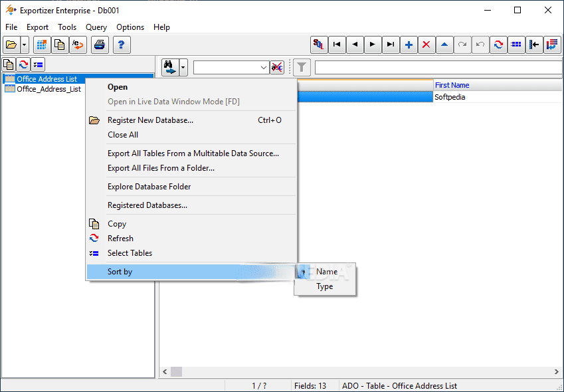Click the blue grid columns icon
Image resolution: width=564 pixels, height=392 pixels.
pos(517,45)
